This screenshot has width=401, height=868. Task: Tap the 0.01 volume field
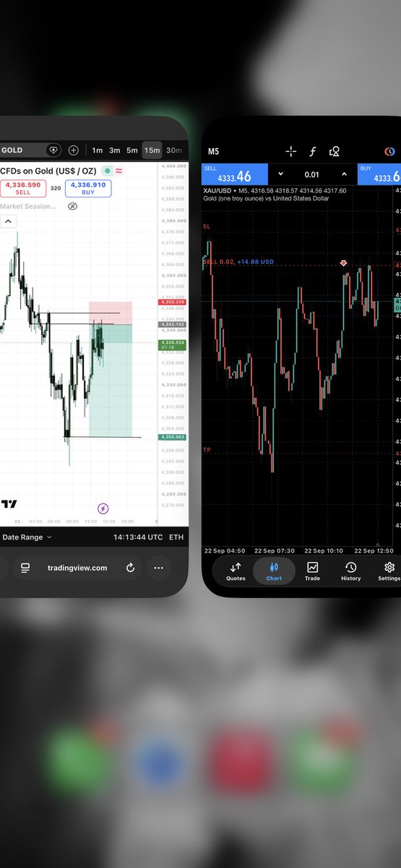(x=311, y=174)
